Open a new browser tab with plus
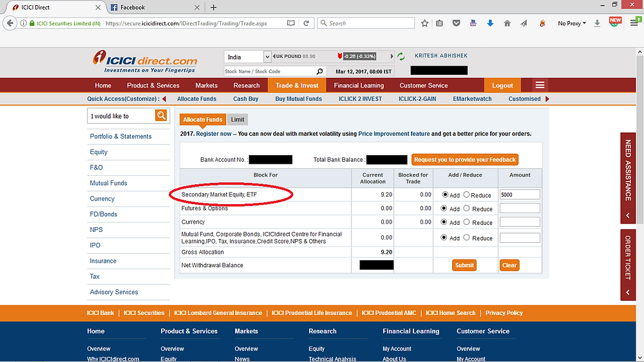This screenshot has height=362, width=644. [x=213, y=7]
